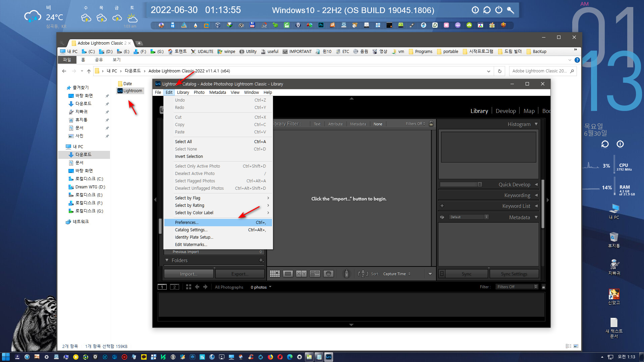
Task: Collapse the Metadata panel triangle
Action: tap(536, 217)
